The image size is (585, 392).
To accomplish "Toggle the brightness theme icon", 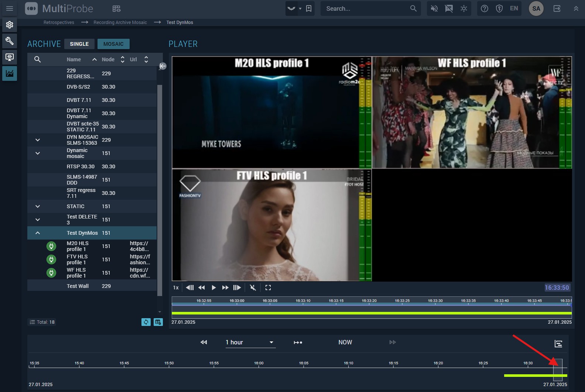I will point(464,8).
